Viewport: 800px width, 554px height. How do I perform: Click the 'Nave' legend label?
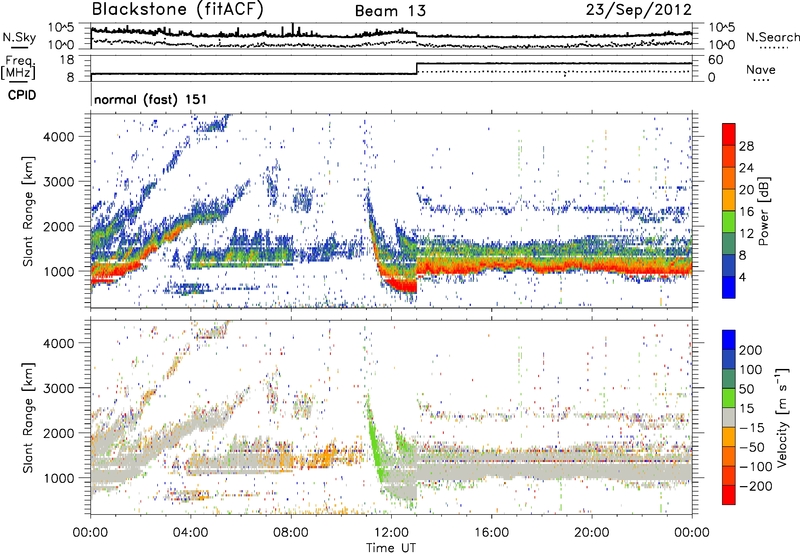pyautogui.click(x=761, y=69)
